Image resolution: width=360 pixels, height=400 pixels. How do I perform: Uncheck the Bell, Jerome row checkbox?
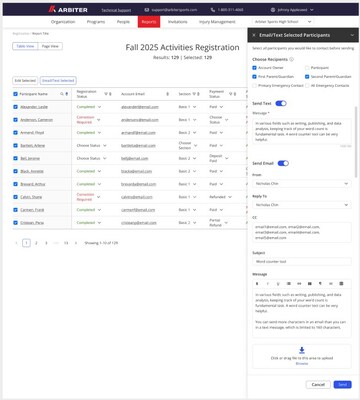pyautogui.click(x=15, y=158)
